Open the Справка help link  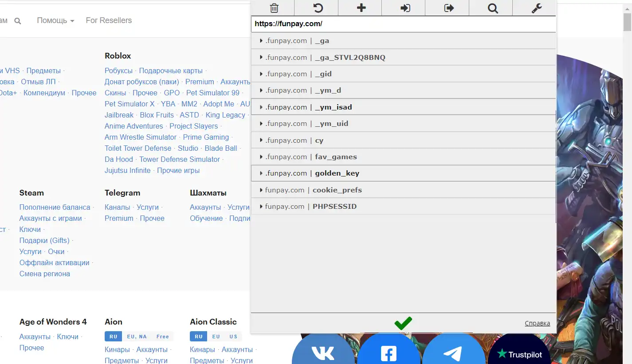[x=537, y=323]
